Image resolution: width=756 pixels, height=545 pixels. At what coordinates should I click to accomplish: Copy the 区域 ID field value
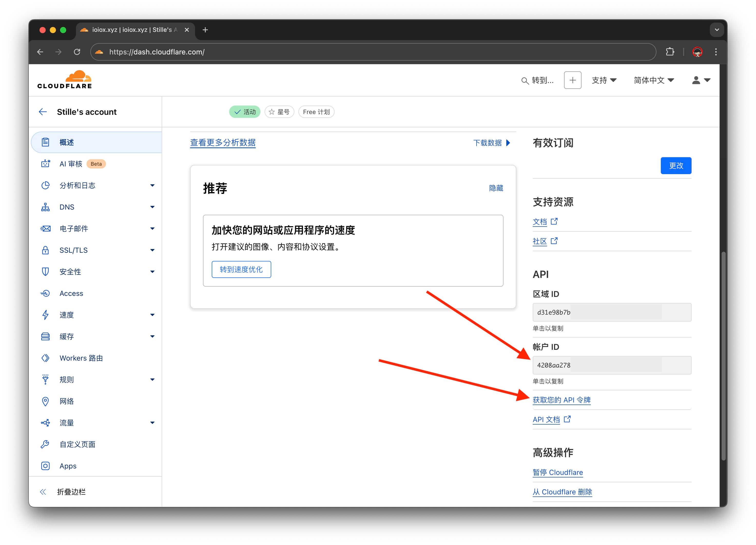(x=612, y=312)
